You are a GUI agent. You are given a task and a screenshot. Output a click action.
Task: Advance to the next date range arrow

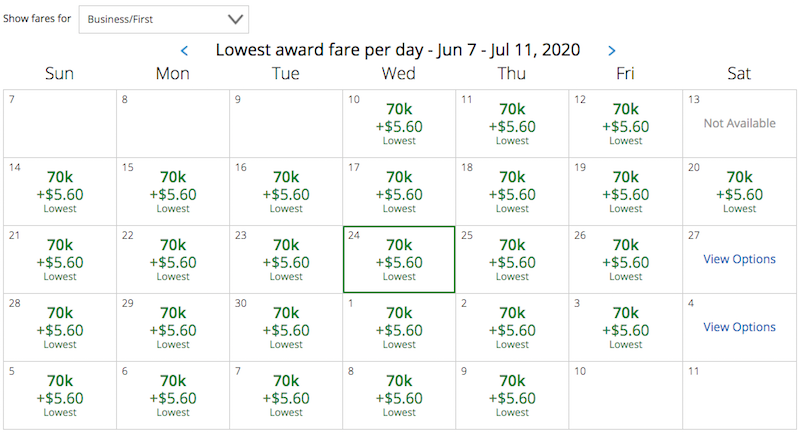point(611,50)
